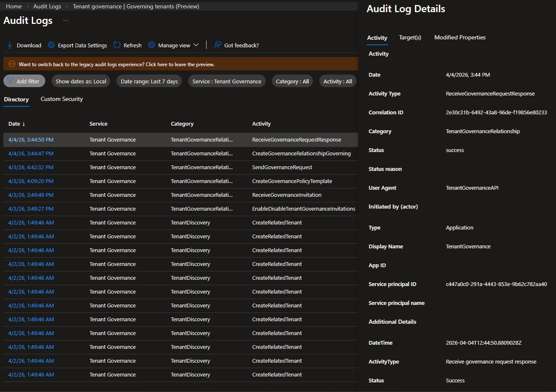Toggle Show dates as Local pill

[81, 81]
